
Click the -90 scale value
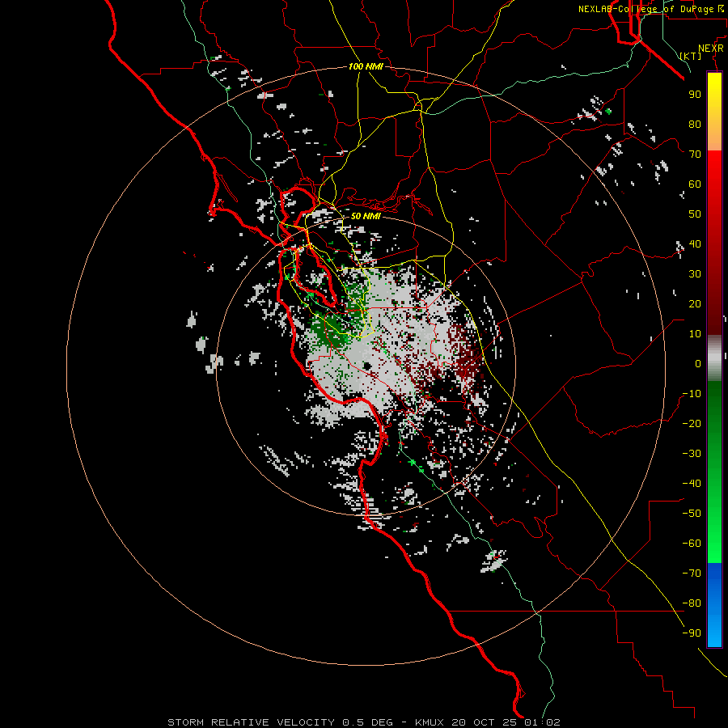click(x=692, y=633)
